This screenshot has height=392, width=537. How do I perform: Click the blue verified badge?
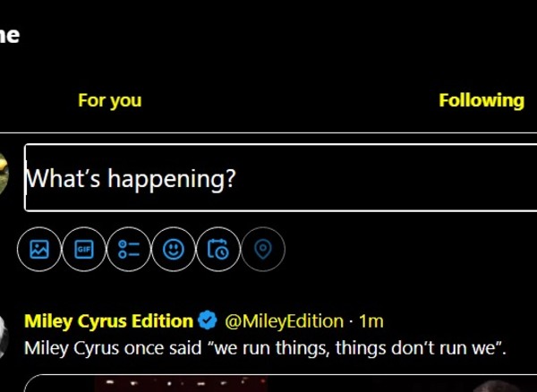tap(208, 320)
